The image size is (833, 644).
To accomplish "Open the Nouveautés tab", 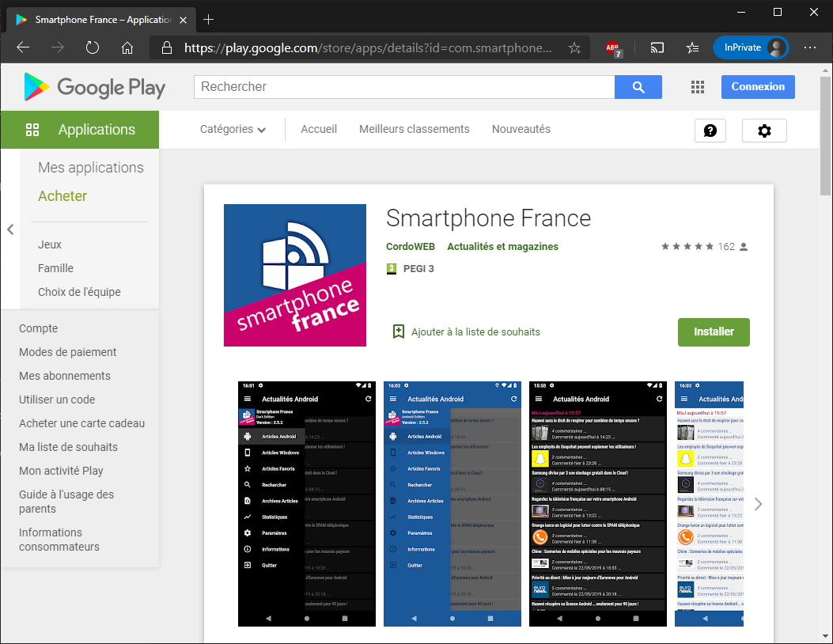I will point(521,129).
